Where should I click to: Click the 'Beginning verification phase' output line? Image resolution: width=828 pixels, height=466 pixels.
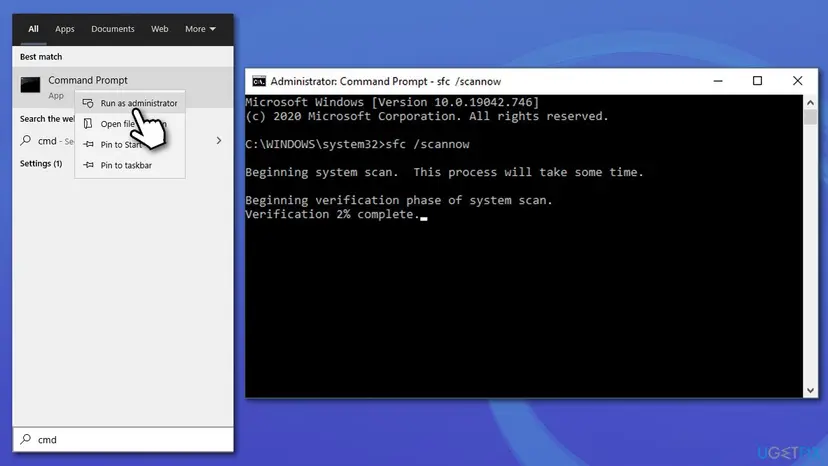coord(399,200)
